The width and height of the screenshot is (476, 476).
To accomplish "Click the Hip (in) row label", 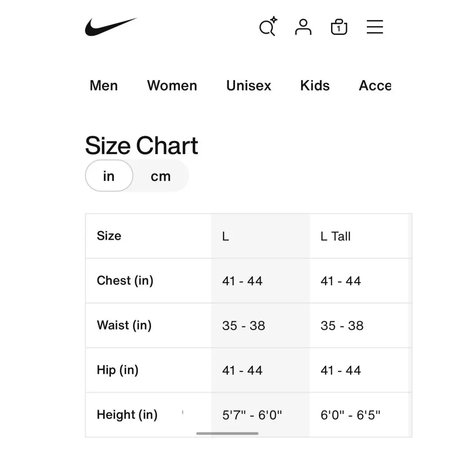I will click(x=118, y=370).
